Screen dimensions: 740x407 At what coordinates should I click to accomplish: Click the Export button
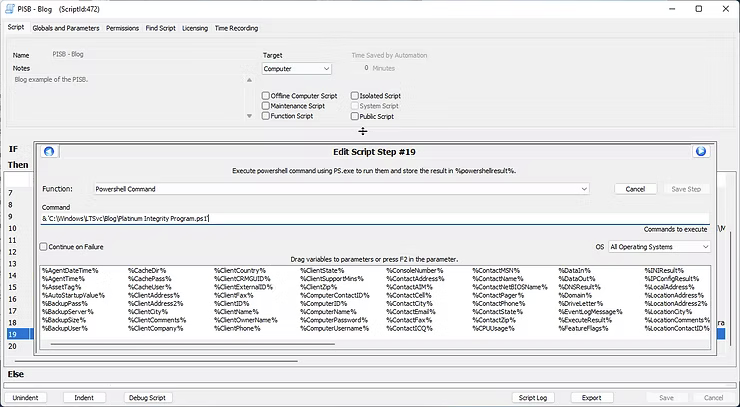pos(591,398)
